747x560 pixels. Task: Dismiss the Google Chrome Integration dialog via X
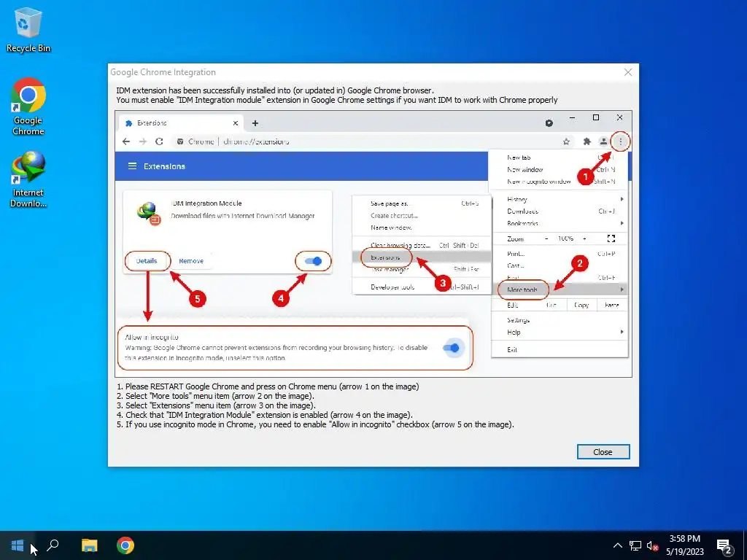[x=628, y=72]
